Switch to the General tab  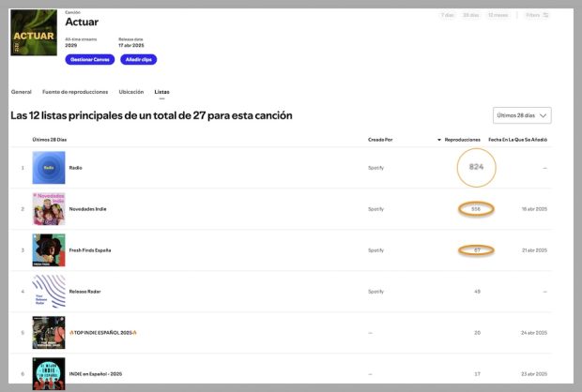point(21,92)
